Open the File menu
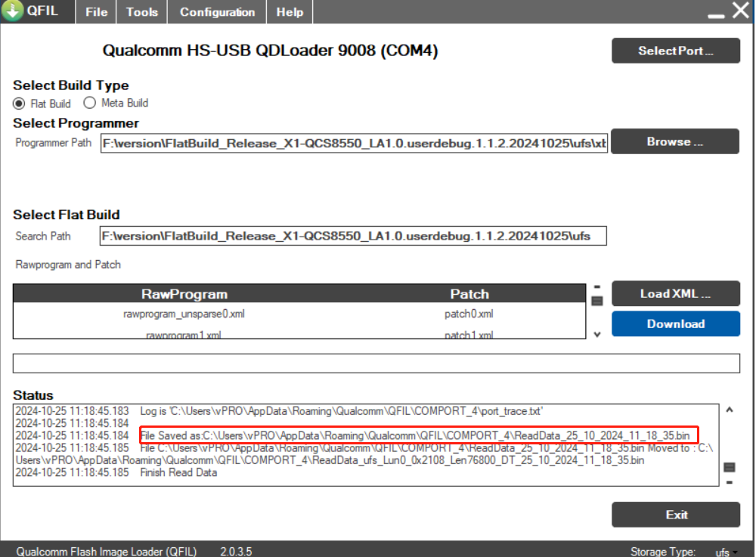 coord(97,11)
